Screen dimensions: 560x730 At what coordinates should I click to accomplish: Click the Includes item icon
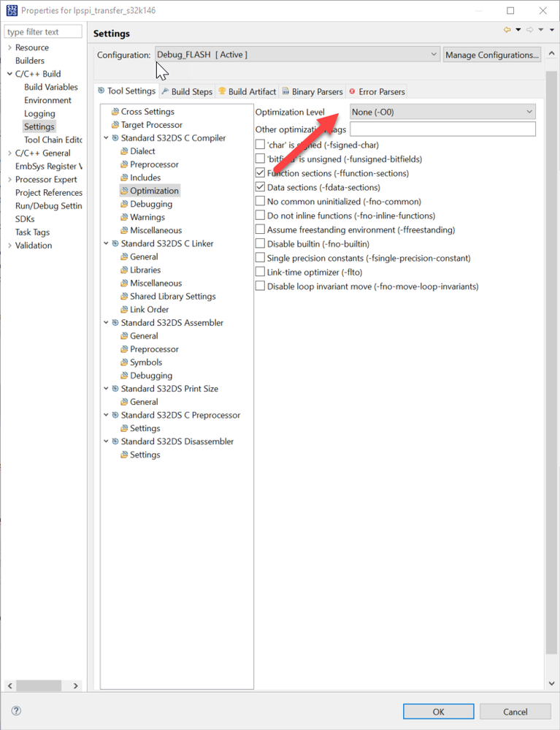tap(124, 178)
